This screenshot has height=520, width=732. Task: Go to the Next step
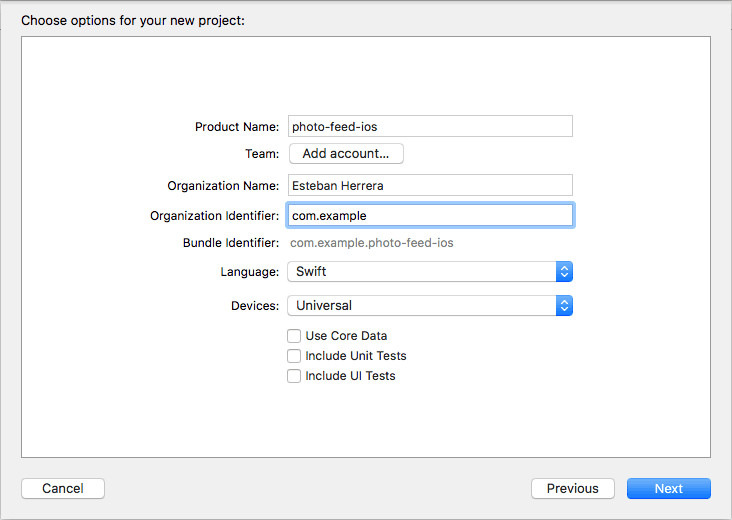pyautogui.click(x=669, y=488)
